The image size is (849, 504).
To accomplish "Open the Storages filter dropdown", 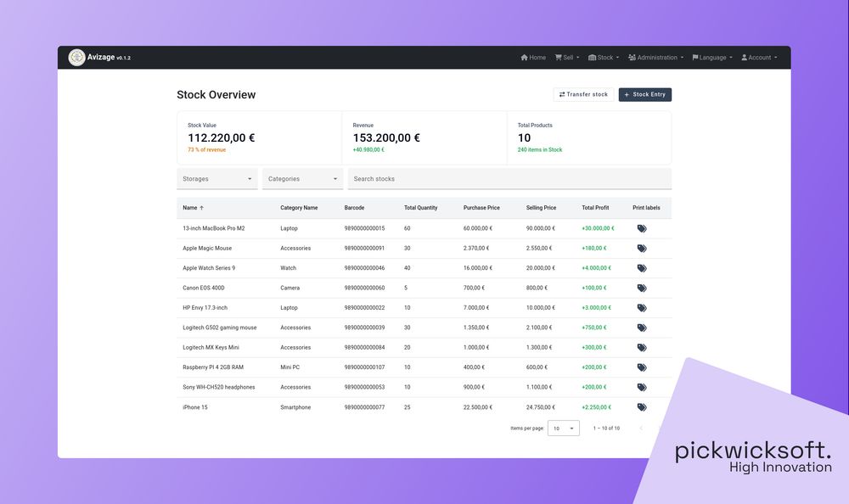I will [217, 179].
